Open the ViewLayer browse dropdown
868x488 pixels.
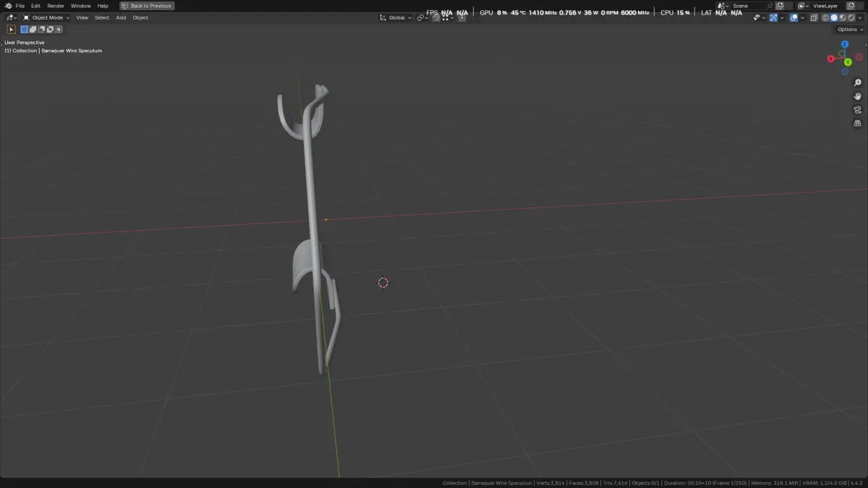point(803,6)
